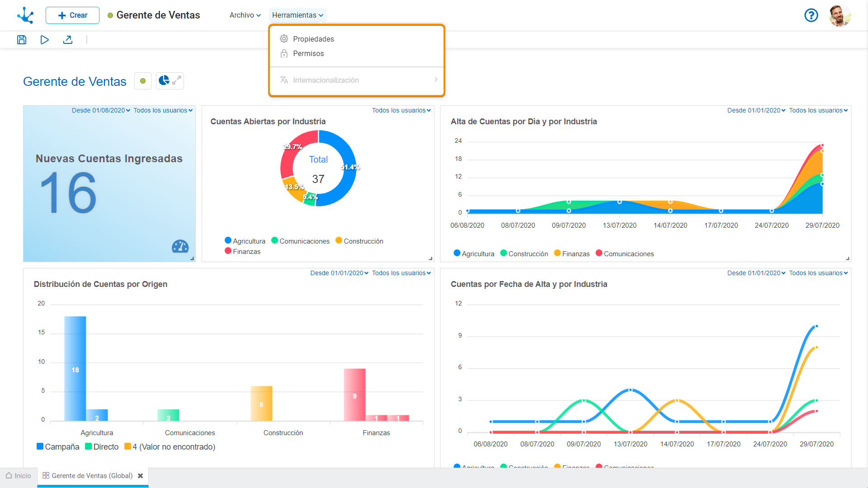Click the play run icon
868x488 pixels.
pos(45,40)
